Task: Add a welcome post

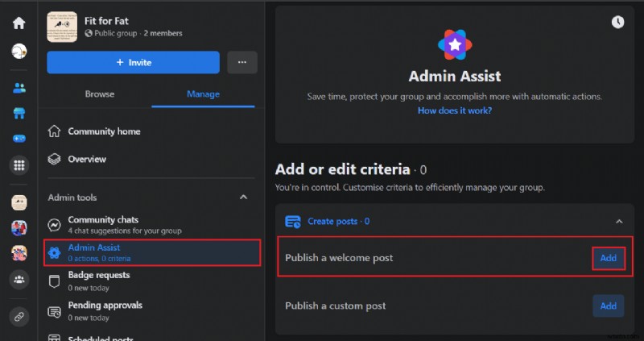Action: point(609,258)
